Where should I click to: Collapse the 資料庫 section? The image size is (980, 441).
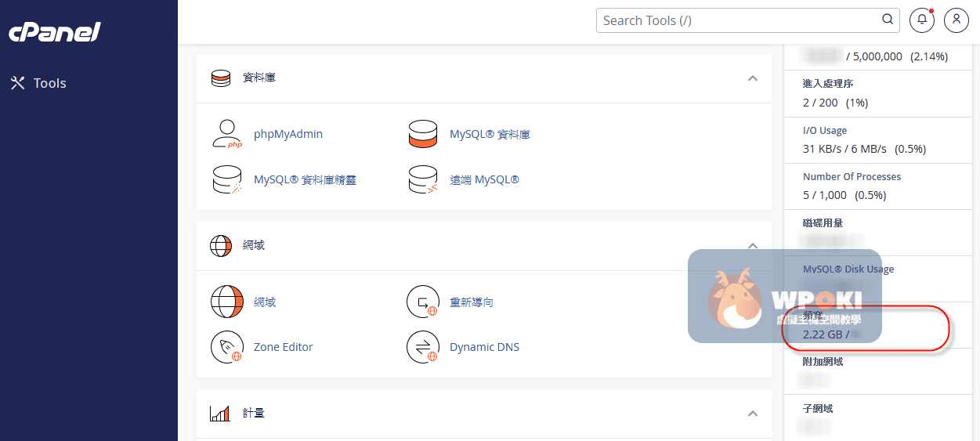(x=752, y=78)
